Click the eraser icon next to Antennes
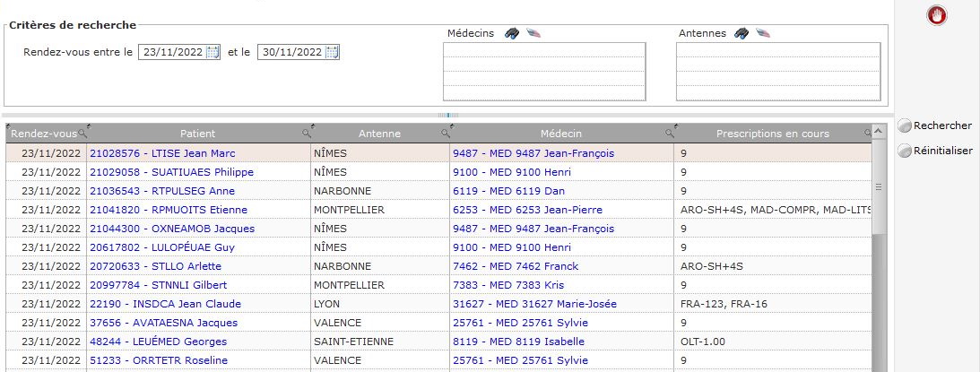Screen dimensions: 980x372 pos(764,33)
